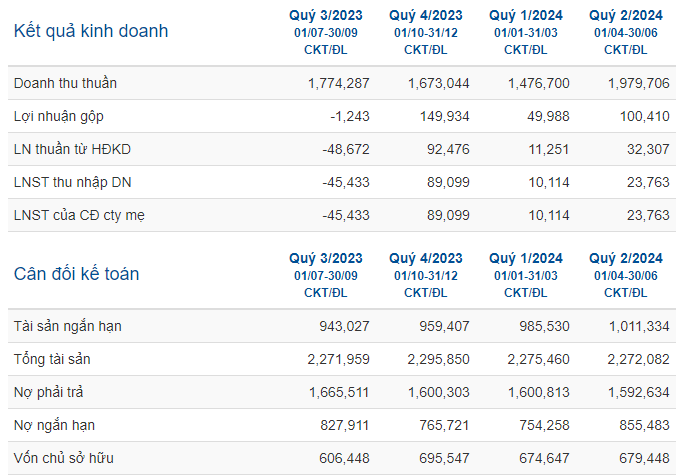Viewport: 686px width, 476px height.
Task: Select the Tổng tài sản row label
Action: pyautogui.click(x=52, y=359)
